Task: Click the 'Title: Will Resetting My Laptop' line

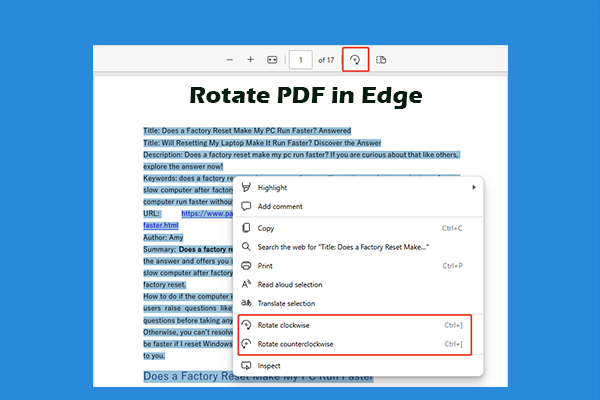Action: (262, 143)
